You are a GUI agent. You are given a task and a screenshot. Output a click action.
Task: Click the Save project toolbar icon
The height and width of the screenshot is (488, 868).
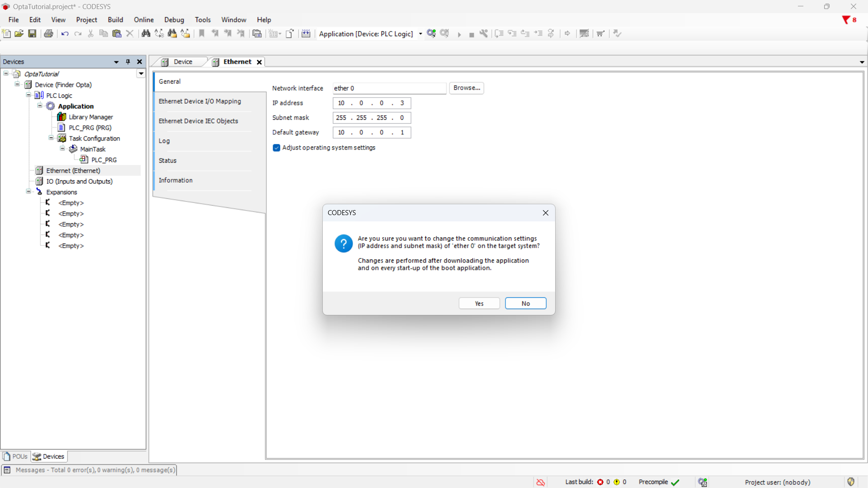click(32, 33)
